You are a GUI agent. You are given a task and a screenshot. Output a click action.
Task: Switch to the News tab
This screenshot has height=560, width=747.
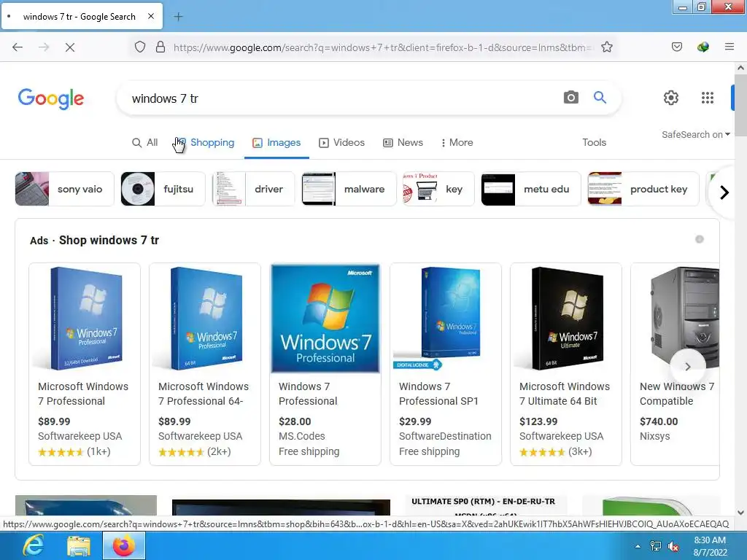(x=403, y=142)
